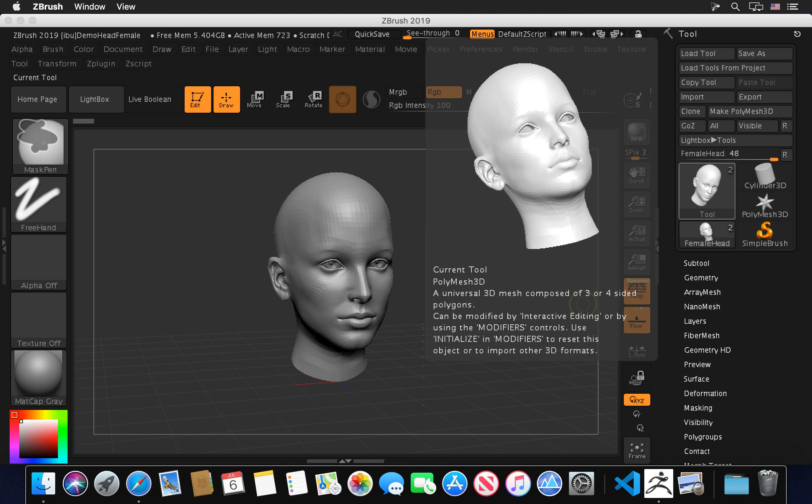Open the Document menu
Viewport: 812px width, 504px height.
pos(123,49)
